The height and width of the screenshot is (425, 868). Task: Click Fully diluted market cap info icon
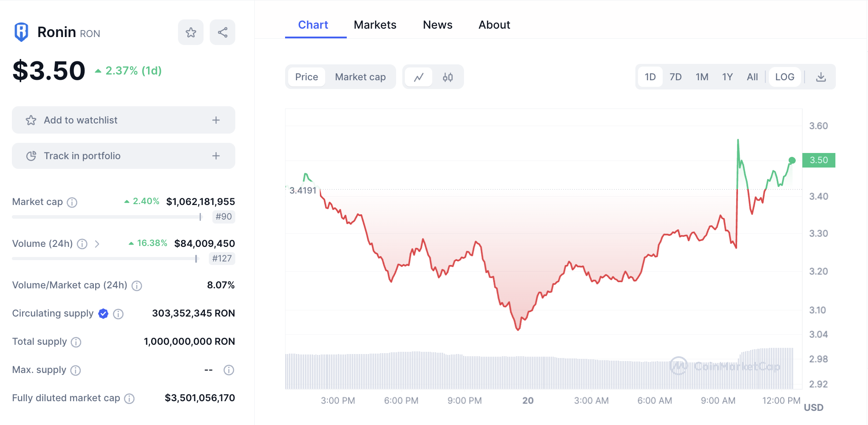[129, 399]
